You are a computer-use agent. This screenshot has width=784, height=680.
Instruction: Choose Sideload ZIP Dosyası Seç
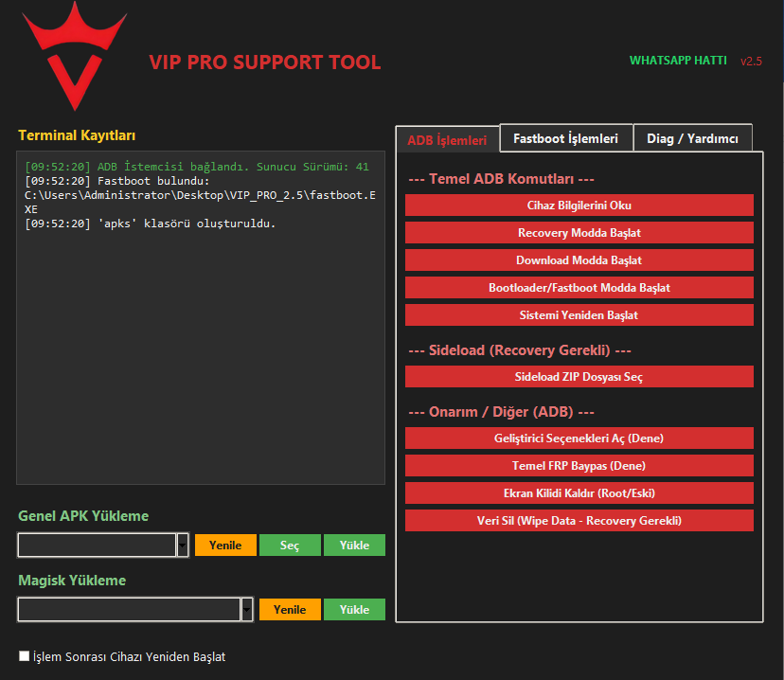(579, 377)
